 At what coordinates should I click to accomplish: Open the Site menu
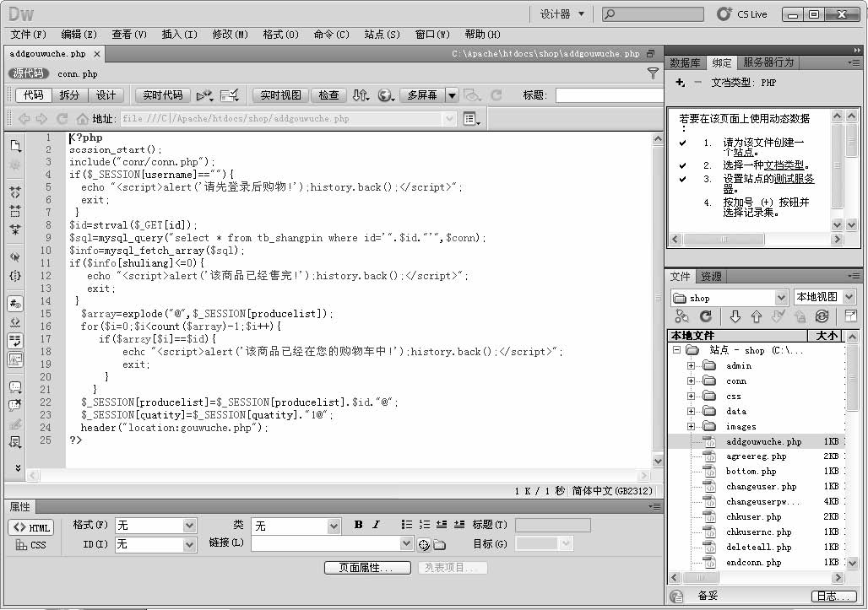point(382,35)
